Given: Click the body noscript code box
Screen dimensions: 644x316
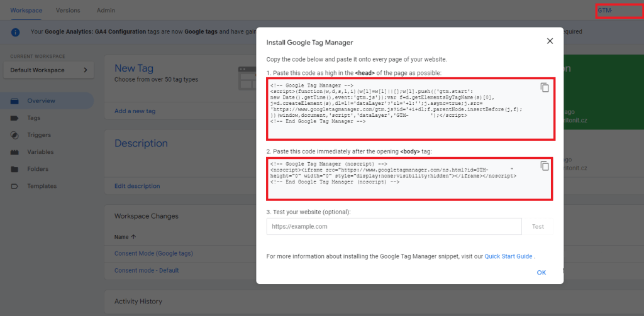Looking at the screenshot, I should pyautogui.click(x=409, y=178).
